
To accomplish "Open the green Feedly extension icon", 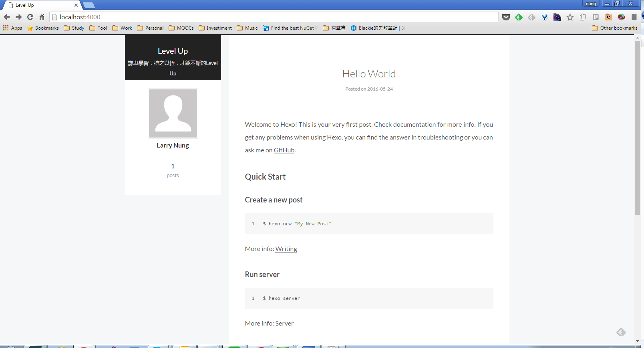I will click(519, 17).
